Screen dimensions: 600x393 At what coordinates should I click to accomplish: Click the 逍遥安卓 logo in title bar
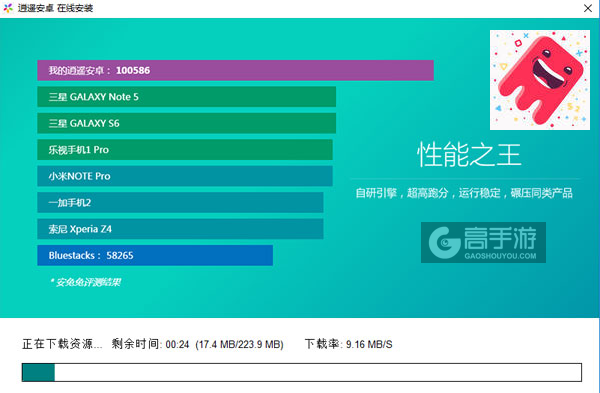pyautogui.click(x=8, y=8)
